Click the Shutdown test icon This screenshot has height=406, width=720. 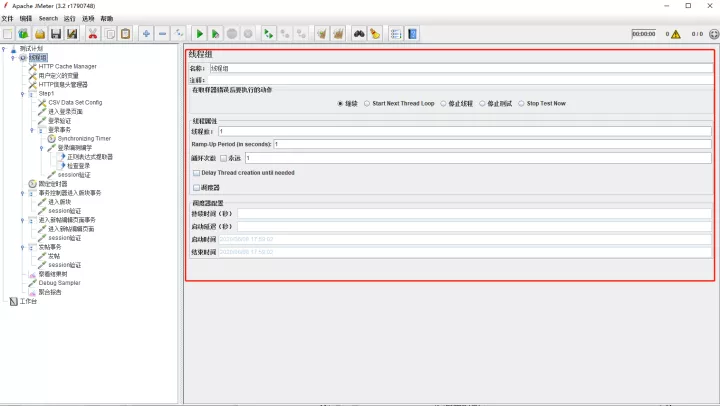248,34
